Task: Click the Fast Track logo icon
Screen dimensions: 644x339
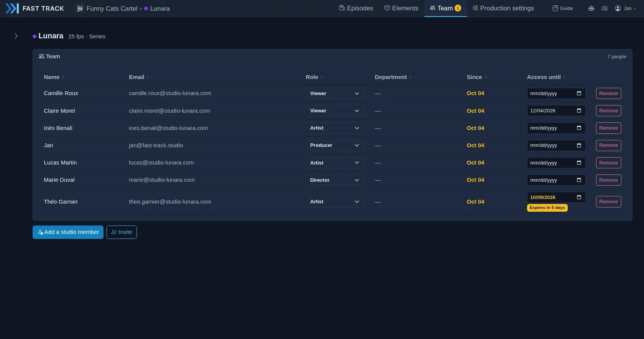Action: click(x=12, y=8)
